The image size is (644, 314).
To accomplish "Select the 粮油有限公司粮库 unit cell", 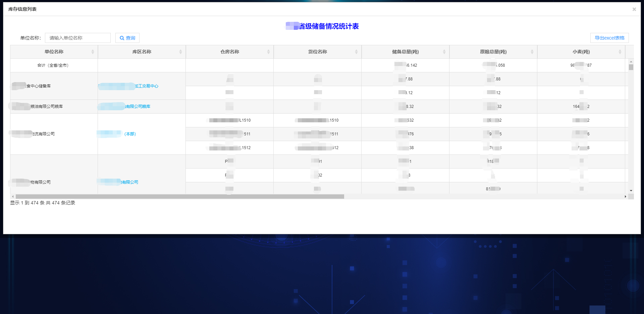I will (x=54, y=107).
